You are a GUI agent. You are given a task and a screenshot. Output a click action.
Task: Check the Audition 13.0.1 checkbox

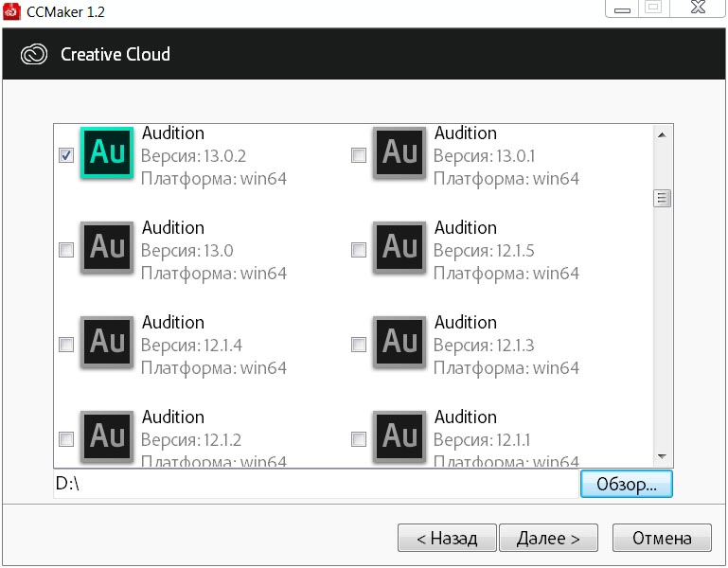(x=359, y=155)
